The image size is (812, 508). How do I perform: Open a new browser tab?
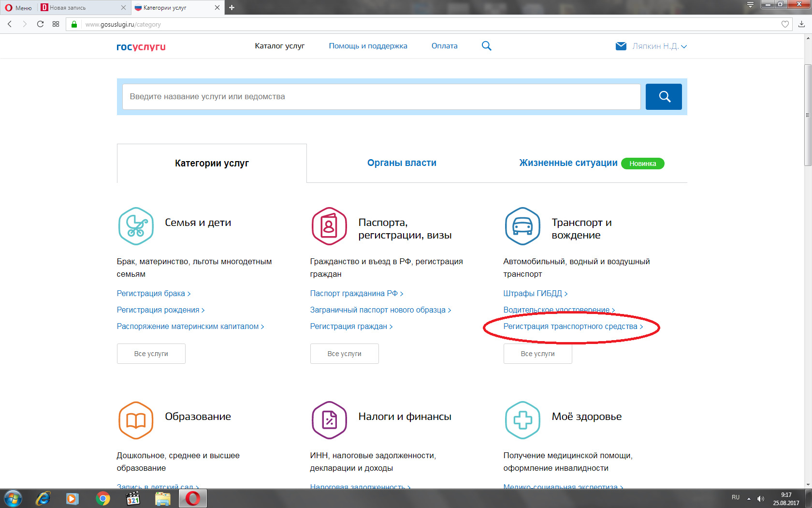232,8
